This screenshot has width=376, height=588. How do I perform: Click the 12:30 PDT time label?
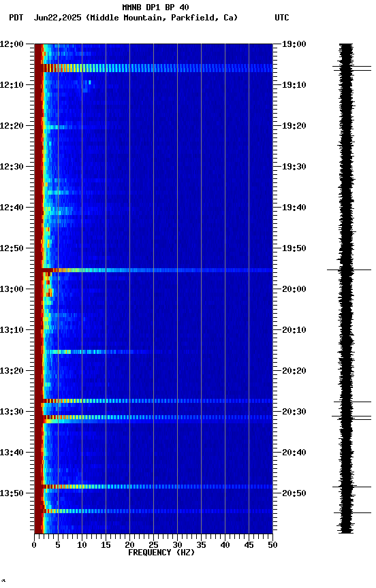(12, 167)
